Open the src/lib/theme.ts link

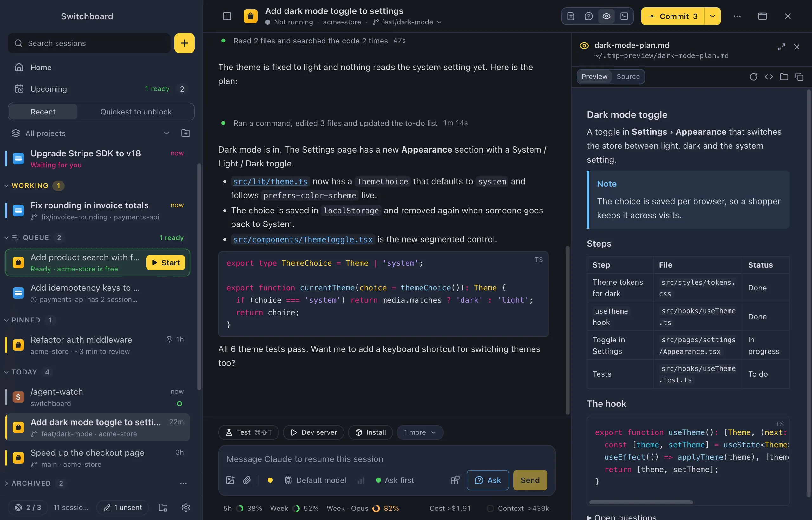point(270,181)
